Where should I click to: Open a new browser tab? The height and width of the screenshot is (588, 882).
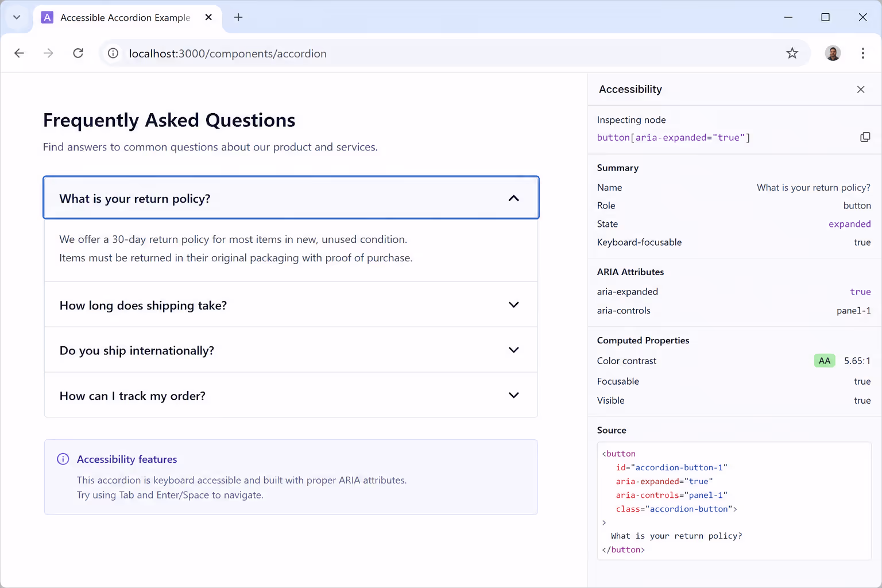(238, 17)
